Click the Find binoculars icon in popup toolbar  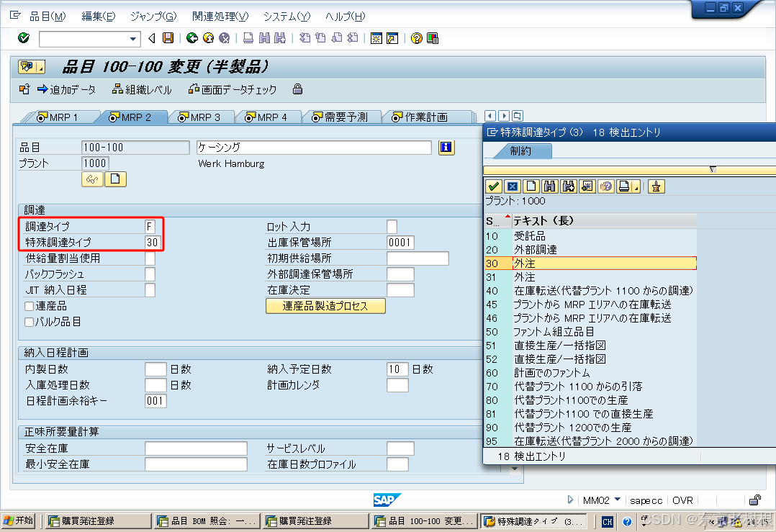pos(549,186)
